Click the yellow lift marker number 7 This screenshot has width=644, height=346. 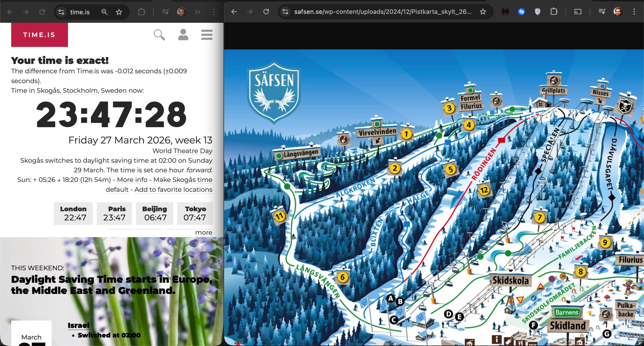539,218
